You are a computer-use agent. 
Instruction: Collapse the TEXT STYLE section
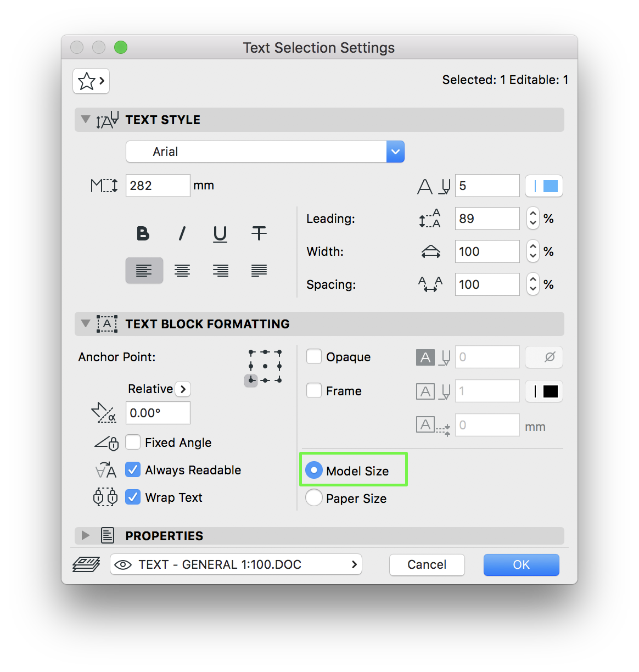pos(85,119)
